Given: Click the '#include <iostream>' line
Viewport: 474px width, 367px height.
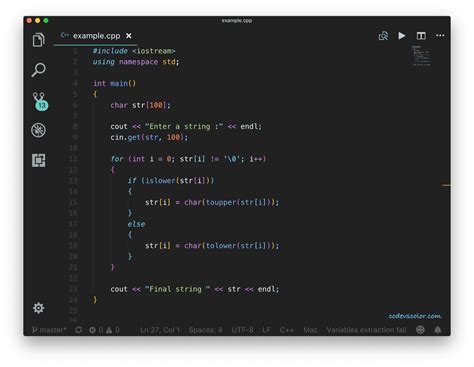Looking at the screenshot, I should (x=134, y=51).
